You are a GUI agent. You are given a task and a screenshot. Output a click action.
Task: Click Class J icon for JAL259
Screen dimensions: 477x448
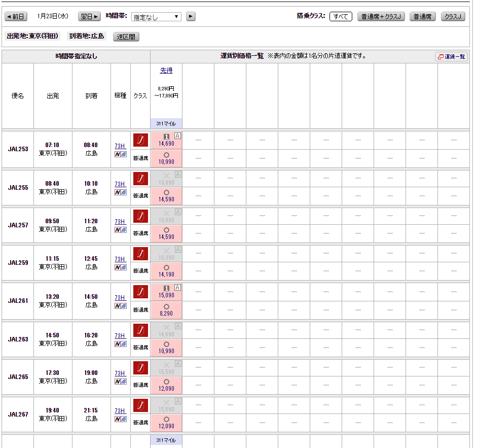pos(140,254)
